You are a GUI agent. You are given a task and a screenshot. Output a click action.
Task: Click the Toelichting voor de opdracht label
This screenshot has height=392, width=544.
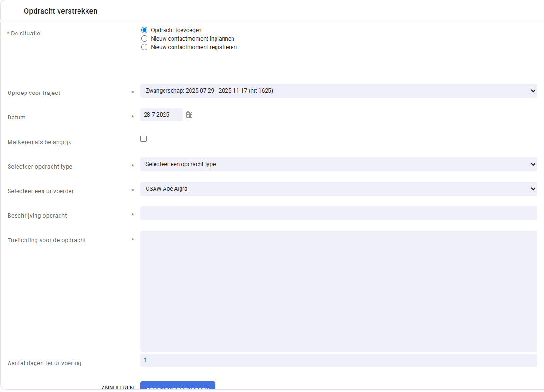pos(46,240)
